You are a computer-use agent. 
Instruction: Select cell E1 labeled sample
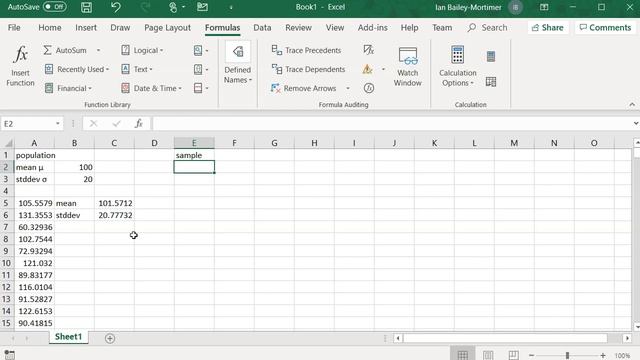[194, 155]
